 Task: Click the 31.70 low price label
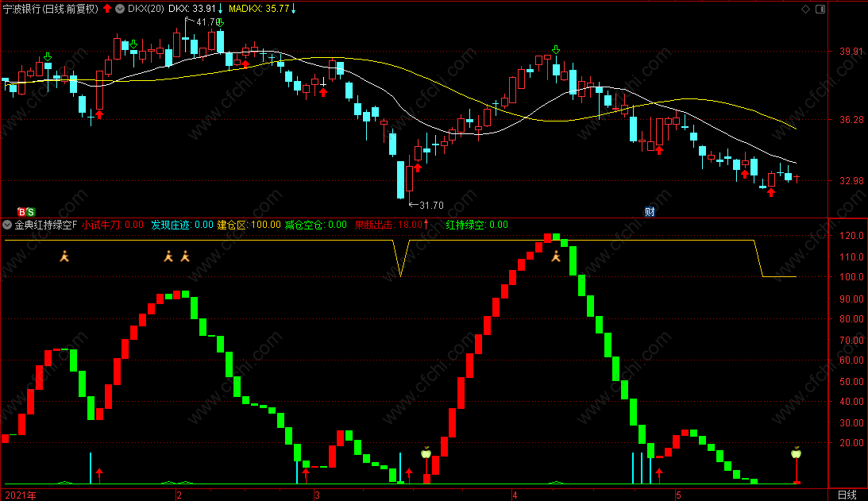coord(432,206)
